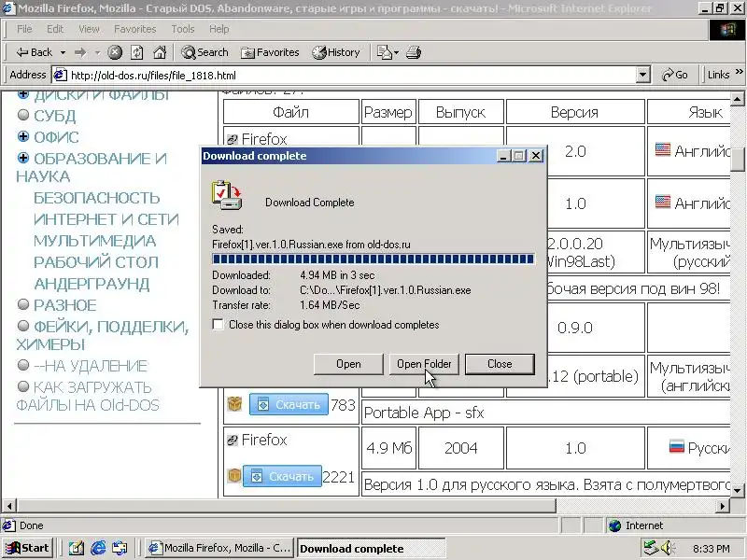Click package icon beside Скачать 2221
The image size is (747, 560).
234,475
